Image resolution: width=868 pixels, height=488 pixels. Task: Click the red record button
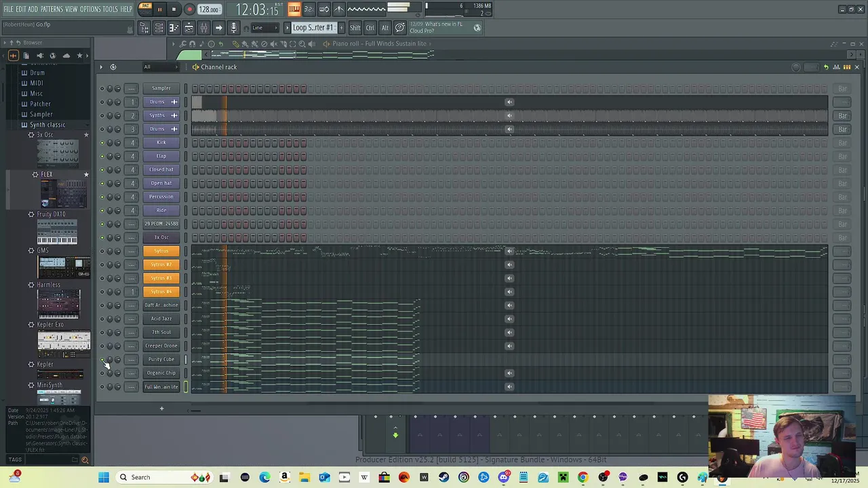(x=189, y=9)
